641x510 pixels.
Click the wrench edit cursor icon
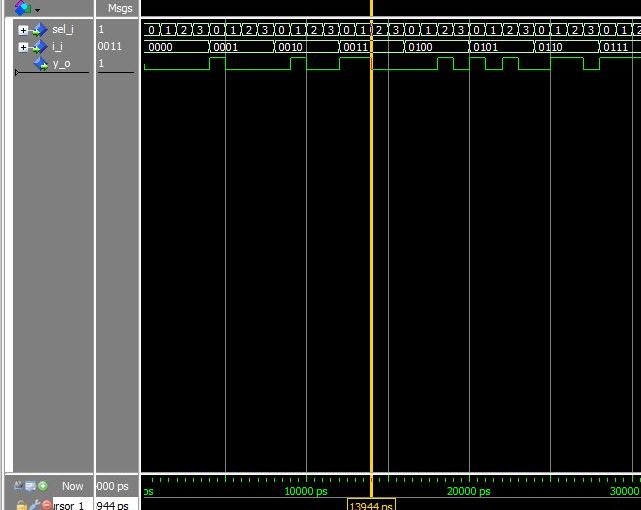point(35,505)
